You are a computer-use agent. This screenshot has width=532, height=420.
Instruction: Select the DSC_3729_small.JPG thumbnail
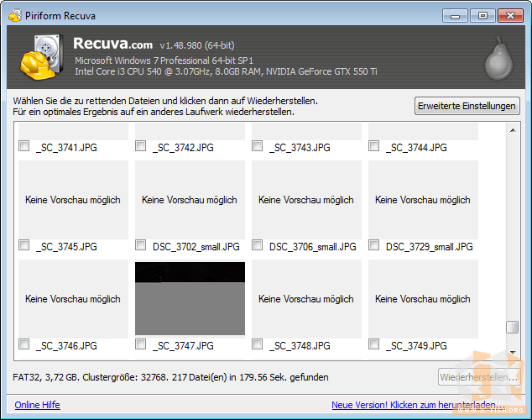click(x=424, y=200)
